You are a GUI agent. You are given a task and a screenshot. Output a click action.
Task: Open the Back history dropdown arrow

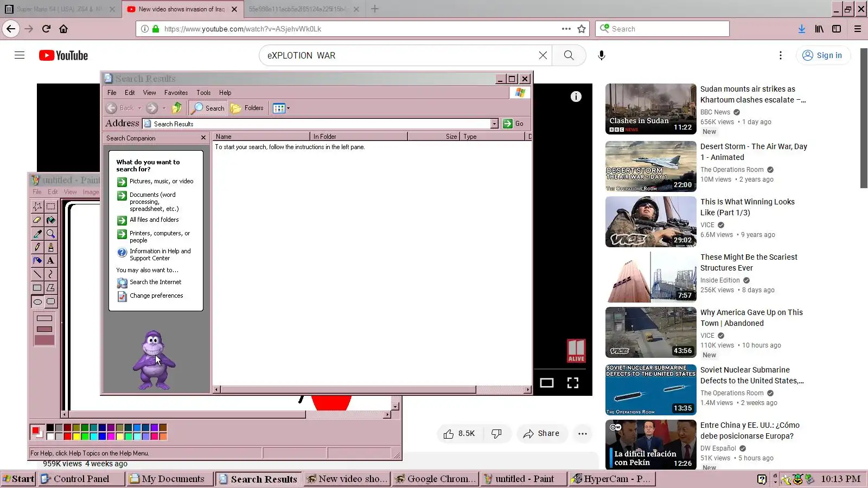click(x=139, y=108)
